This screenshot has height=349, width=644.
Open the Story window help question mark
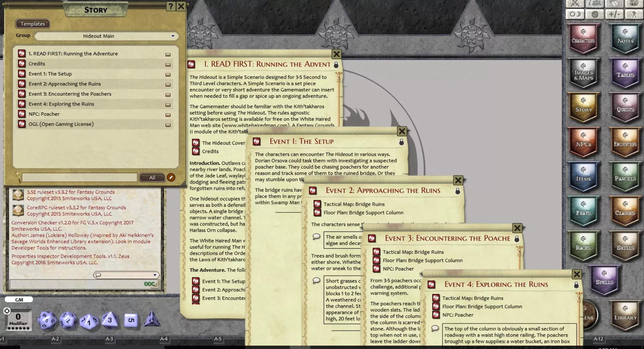171,6
